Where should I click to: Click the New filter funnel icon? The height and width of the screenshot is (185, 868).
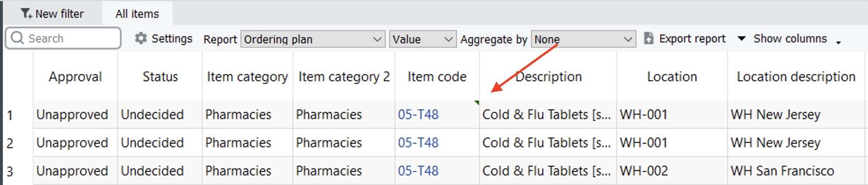tap(26, 14)
